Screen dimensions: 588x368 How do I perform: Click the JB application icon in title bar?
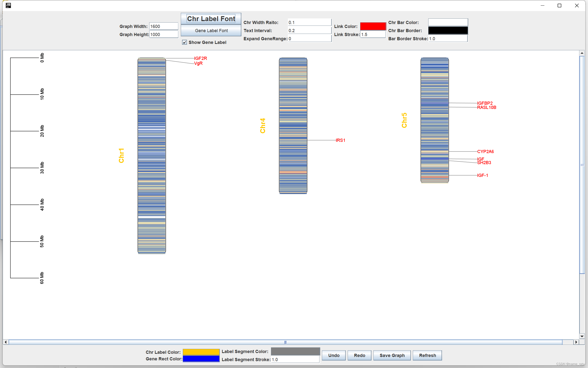click(8, 5)
